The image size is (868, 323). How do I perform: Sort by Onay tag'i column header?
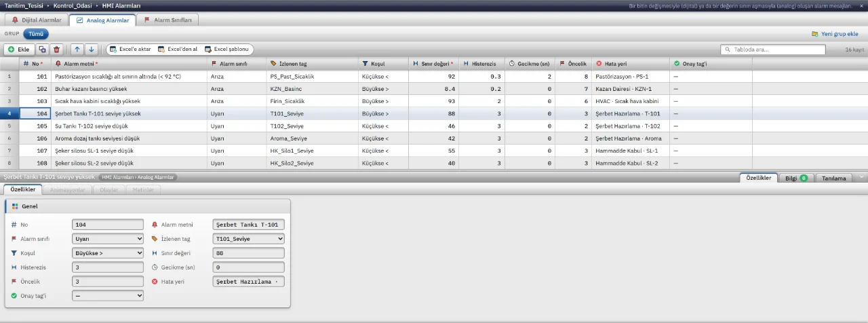(x=711, y=64)
